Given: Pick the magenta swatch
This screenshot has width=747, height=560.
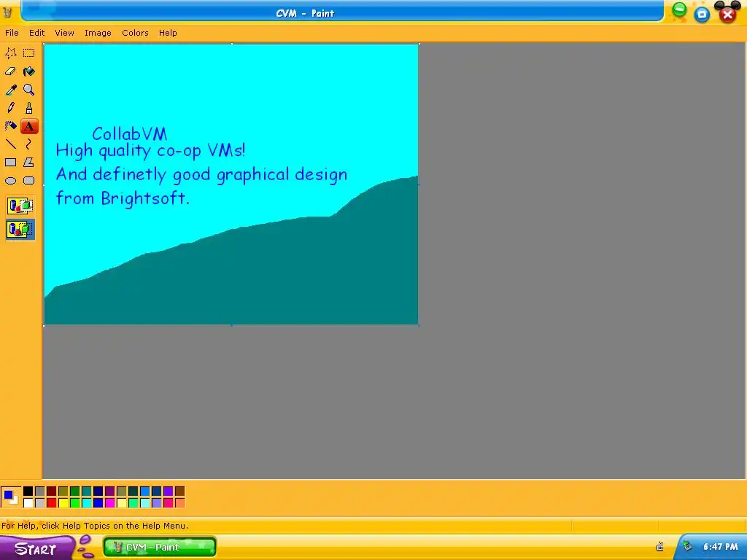Looking at the screenshot, I should point(109,502).
